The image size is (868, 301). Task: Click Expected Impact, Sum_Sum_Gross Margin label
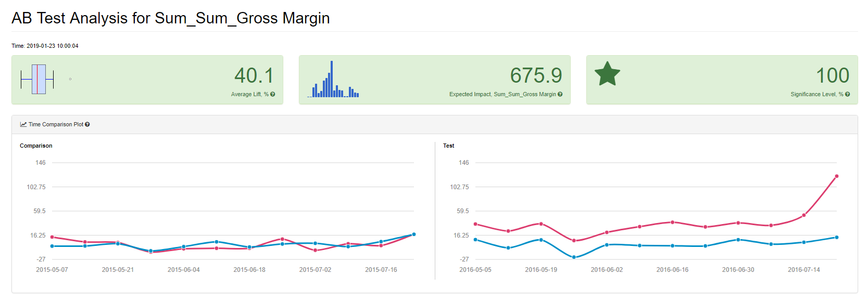coord(502,94)
